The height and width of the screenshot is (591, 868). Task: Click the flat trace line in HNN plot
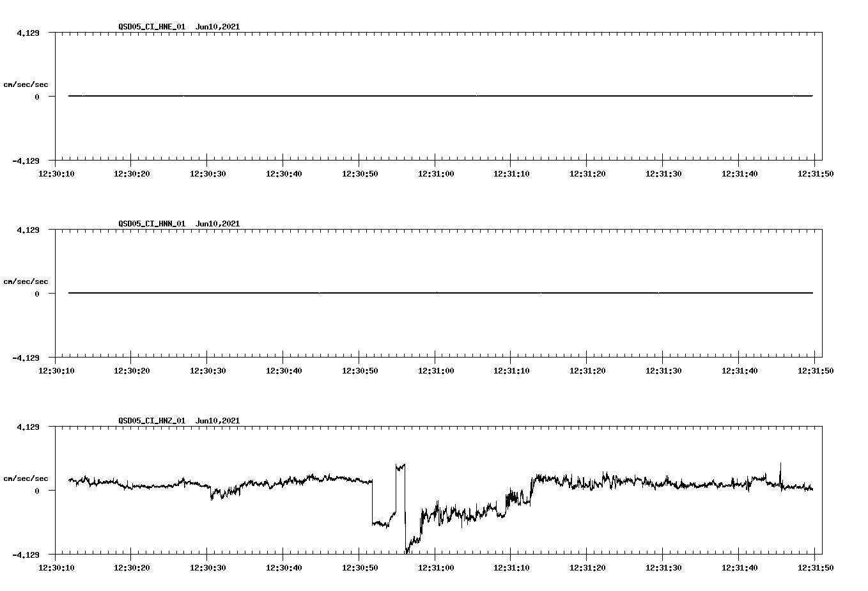[440, 293]
